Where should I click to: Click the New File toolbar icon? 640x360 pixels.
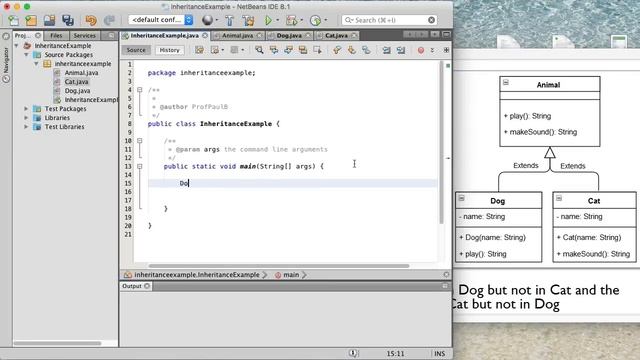(13, 20)
